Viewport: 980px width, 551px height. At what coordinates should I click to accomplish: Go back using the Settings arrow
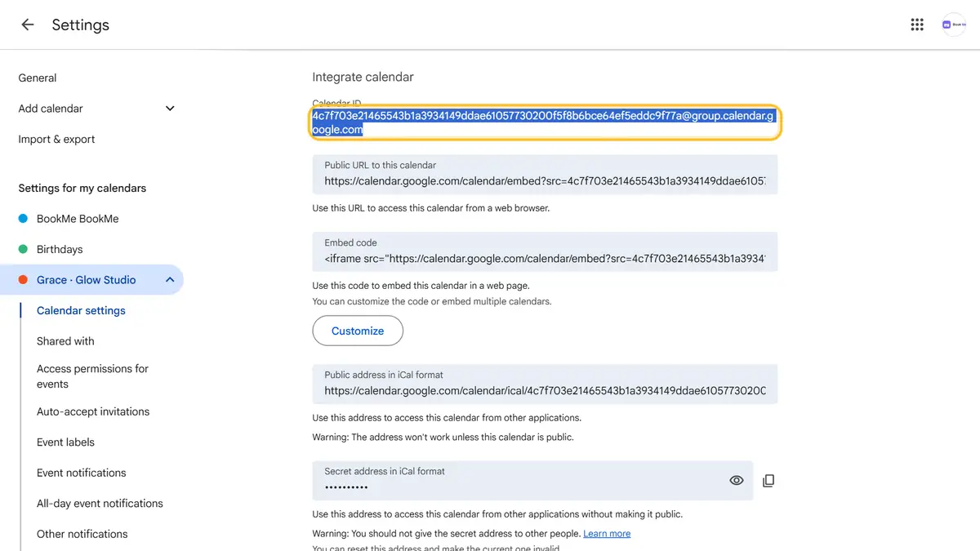(28, 24)
